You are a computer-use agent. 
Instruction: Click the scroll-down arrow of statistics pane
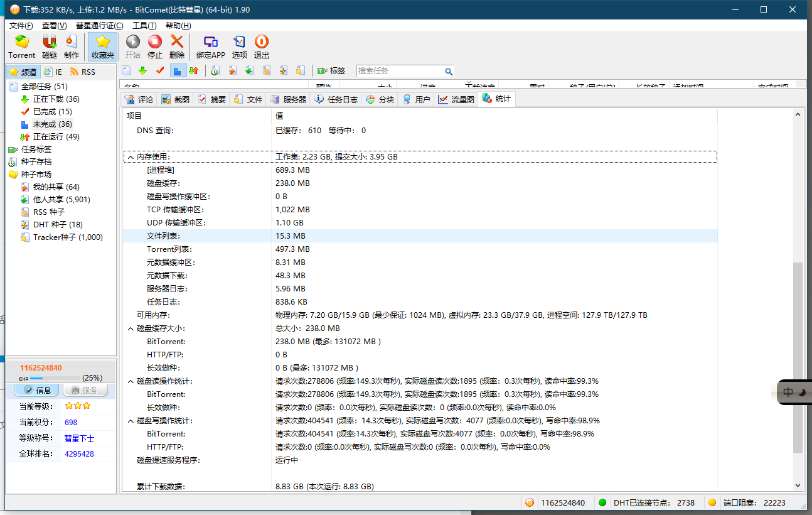point(798,485)
